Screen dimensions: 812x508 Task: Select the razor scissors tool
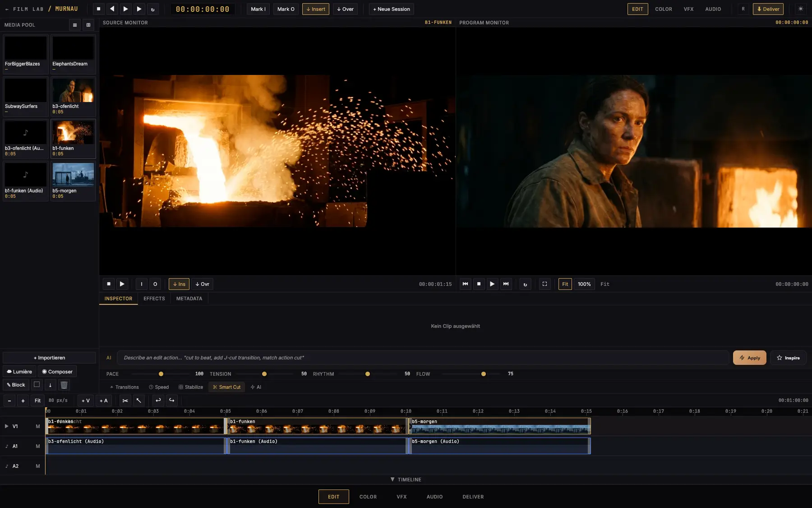click(125, 401)
